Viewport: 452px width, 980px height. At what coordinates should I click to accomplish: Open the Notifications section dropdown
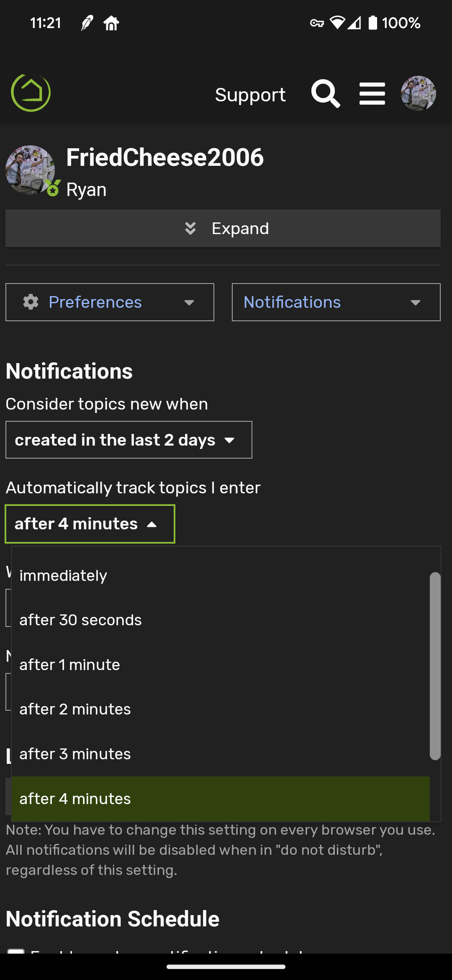click(x=335, y=302)
